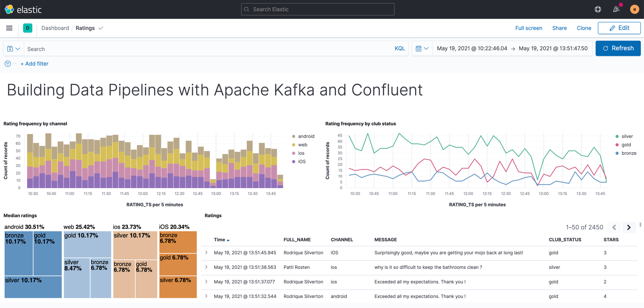Open the filter options icon
644x308 pixels.
(8, 64)
